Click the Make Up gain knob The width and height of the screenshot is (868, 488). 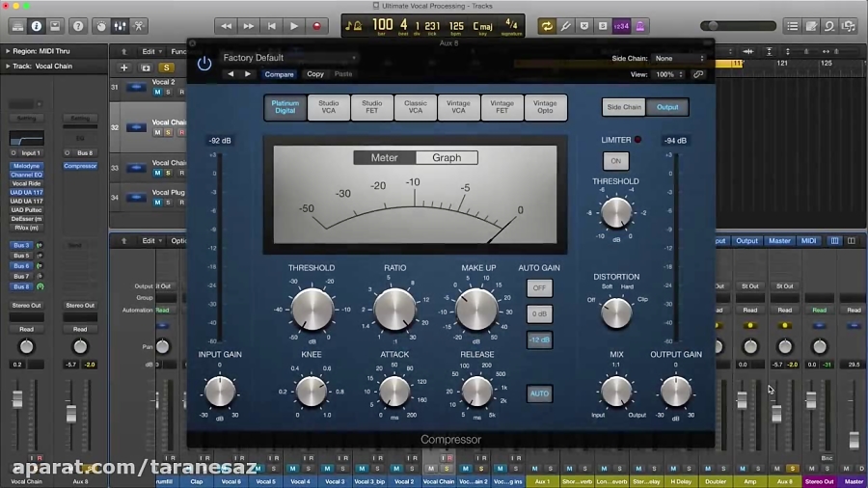[476, 310]
